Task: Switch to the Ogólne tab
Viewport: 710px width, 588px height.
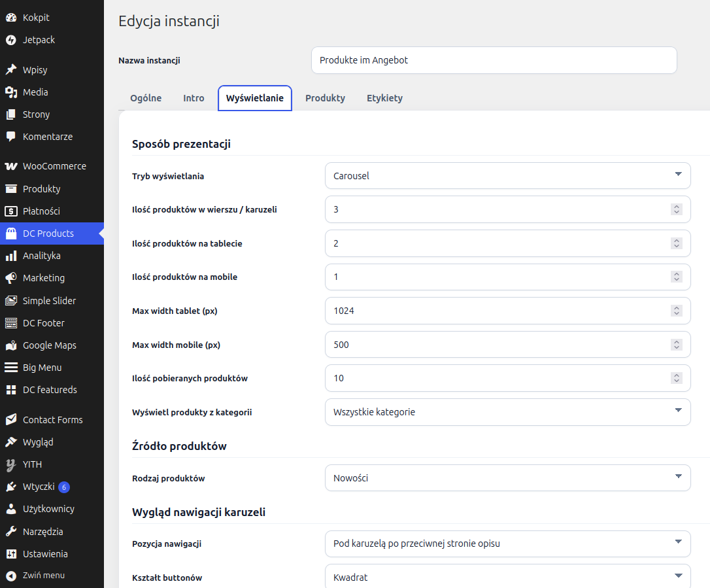Action: click(146, 98)
